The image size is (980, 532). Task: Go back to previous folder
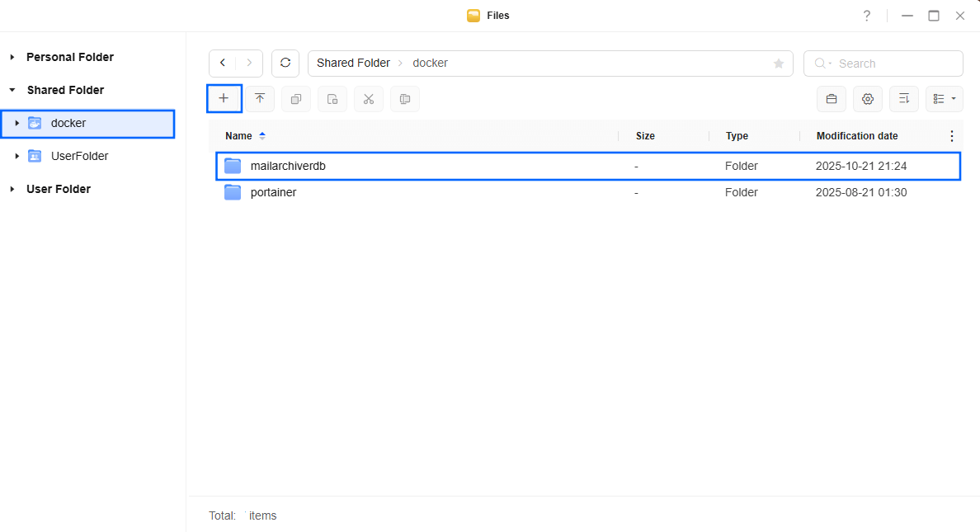click(x=223, y=64)
